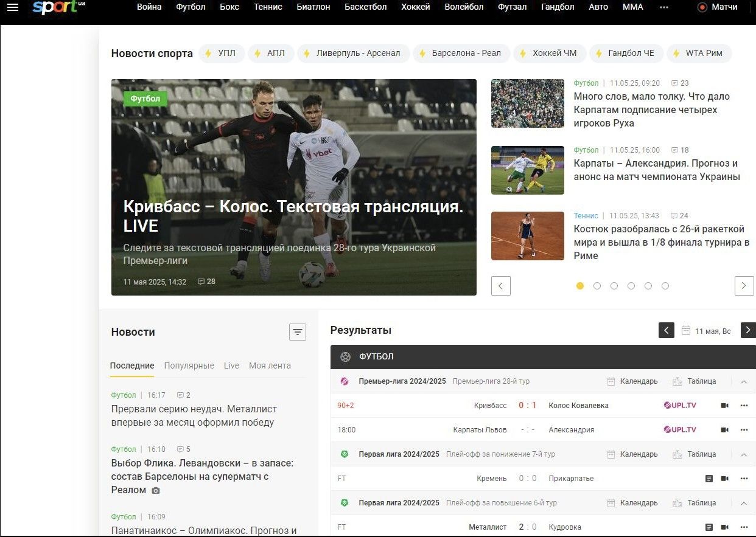Open Биатлон in the top navigation
The width and height of the screenshot is (756, 537).
click(313, 7)
